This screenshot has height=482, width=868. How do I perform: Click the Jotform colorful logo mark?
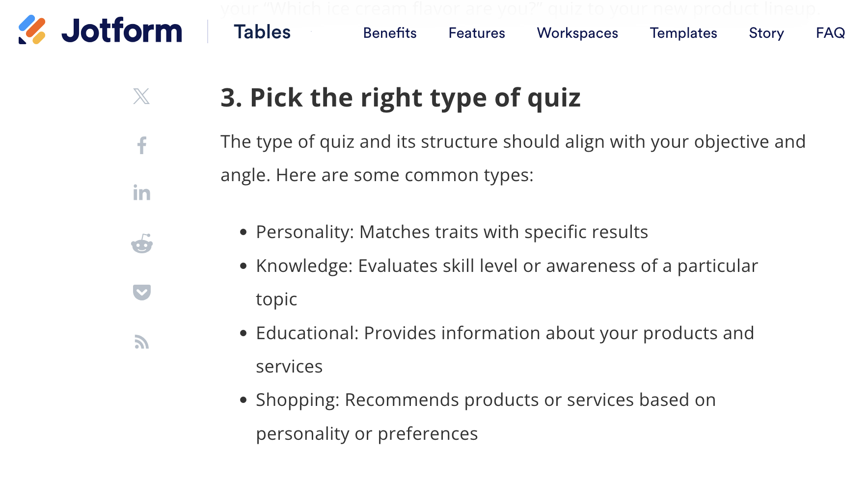(x=32, y=30)
